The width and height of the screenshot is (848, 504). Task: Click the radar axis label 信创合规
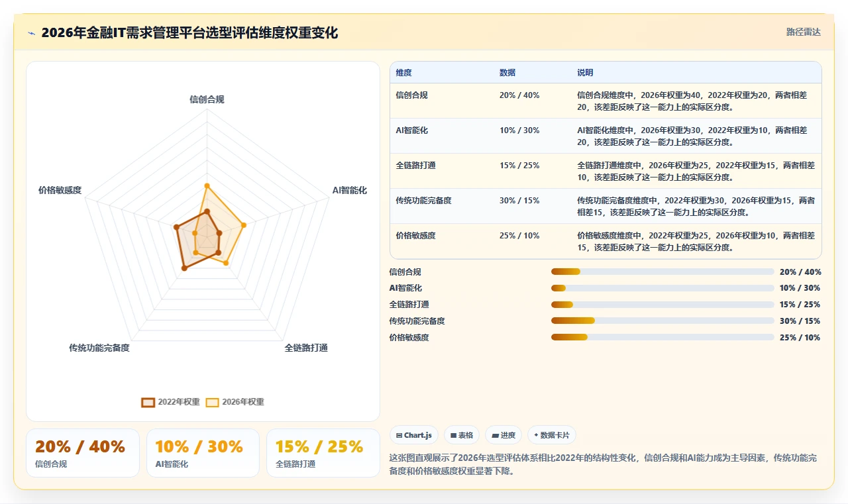click(207, 99)
